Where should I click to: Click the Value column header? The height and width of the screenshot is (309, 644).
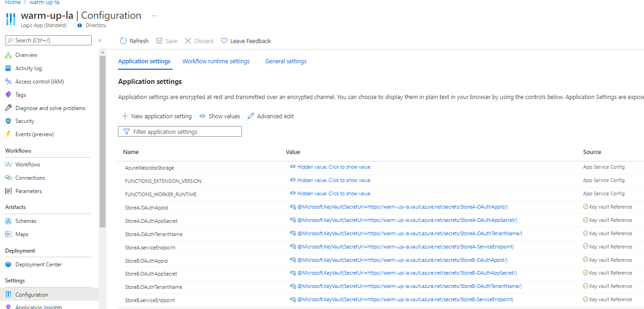(x=293, y=152)
